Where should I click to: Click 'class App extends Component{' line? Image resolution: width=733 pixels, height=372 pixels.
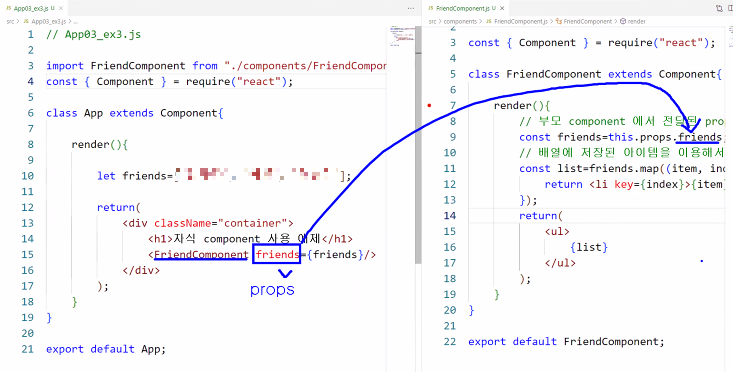(x=135, y=113)
